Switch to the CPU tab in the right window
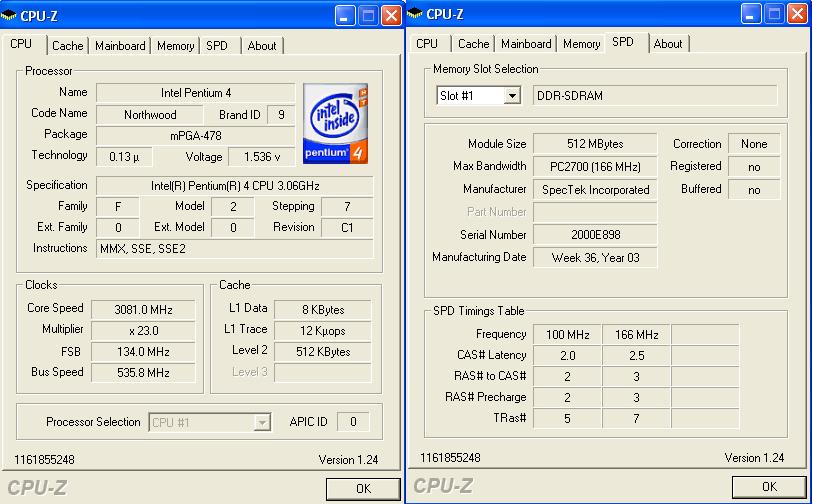The image size is (813, 504). 427,44
